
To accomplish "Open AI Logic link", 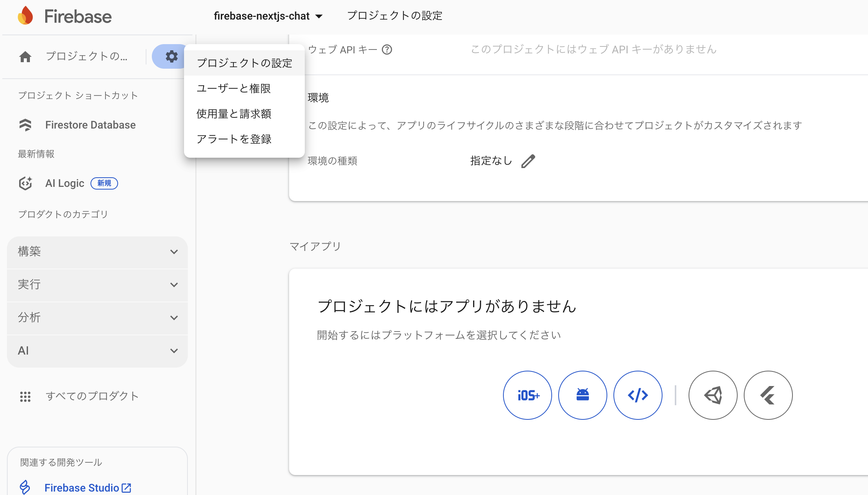I will 65,183.
